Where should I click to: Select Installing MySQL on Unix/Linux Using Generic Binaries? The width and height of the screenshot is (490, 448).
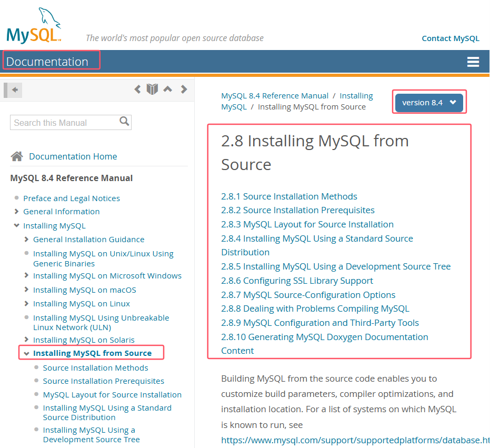tap(103, 258)
